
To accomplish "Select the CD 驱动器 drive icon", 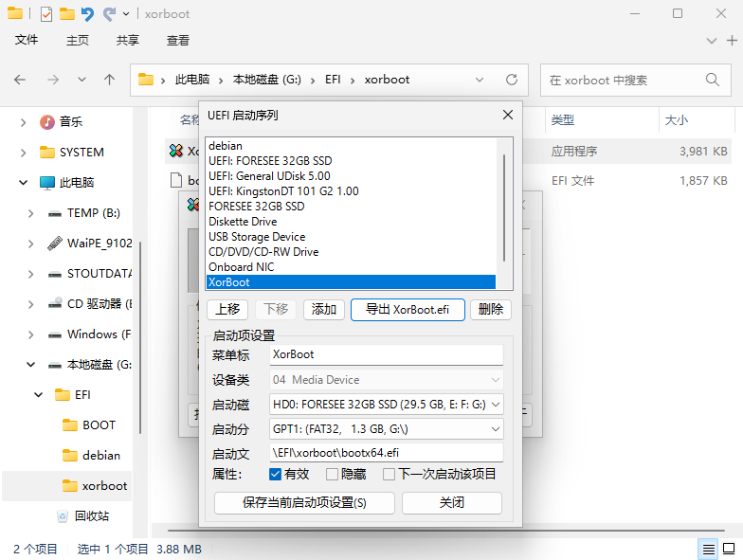I will pyautogui.click(x=55, y=303).
